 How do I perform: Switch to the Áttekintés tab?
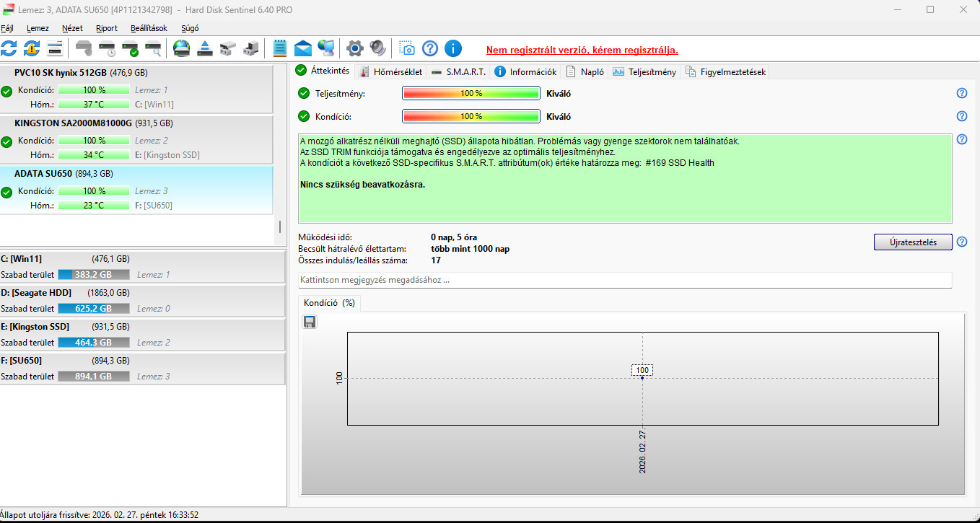coord(323,71)
